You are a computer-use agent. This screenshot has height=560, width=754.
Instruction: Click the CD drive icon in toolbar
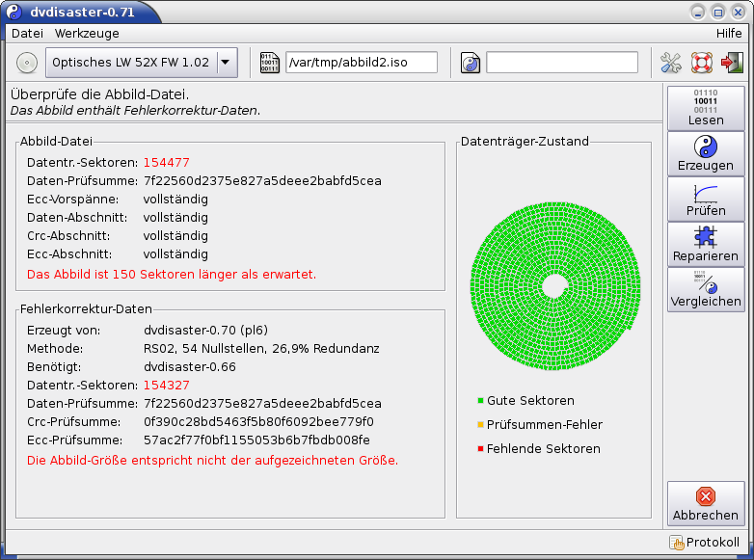pyautogui.click(x=27, y=63)
